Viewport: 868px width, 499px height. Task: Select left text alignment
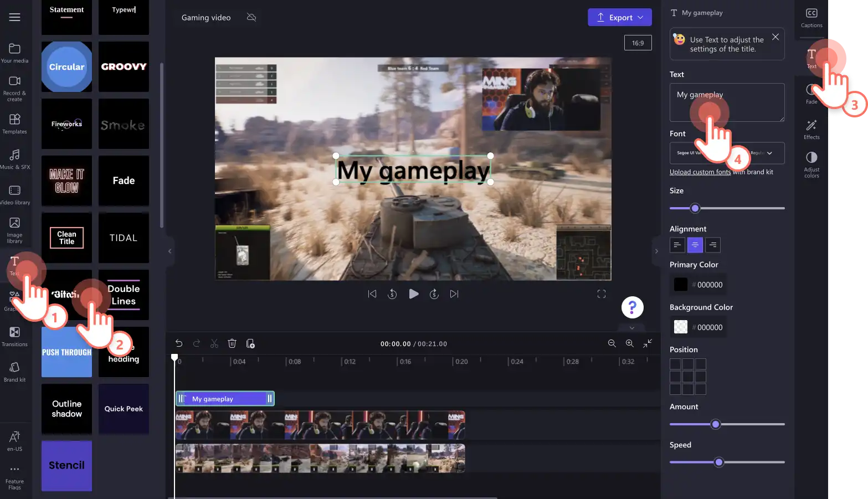pyautogui.click(x=677, y=245)
